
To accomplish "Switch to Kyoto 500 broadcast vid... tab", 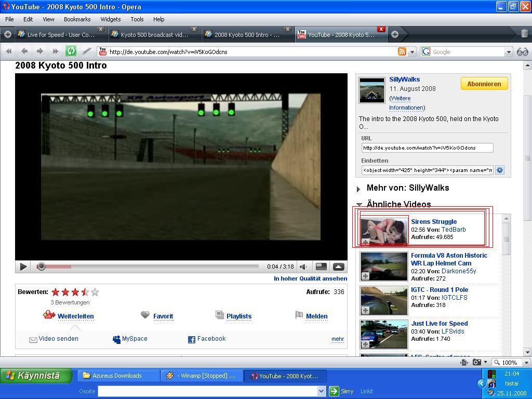I will 154,35.
